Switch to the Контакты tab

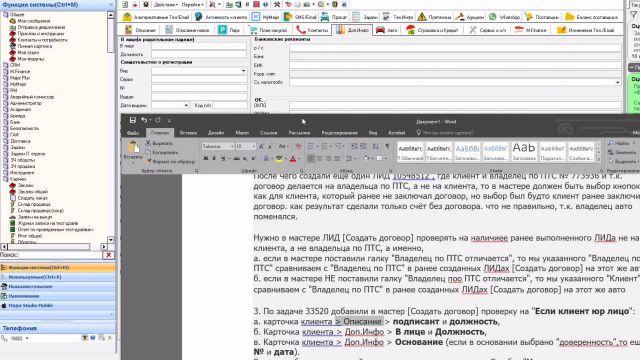pos(312,30)
